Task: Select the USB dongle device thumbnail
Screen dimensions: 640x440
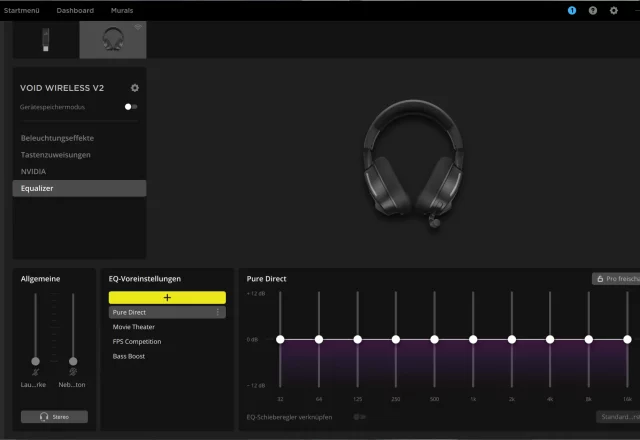Action: click(45, 39)
